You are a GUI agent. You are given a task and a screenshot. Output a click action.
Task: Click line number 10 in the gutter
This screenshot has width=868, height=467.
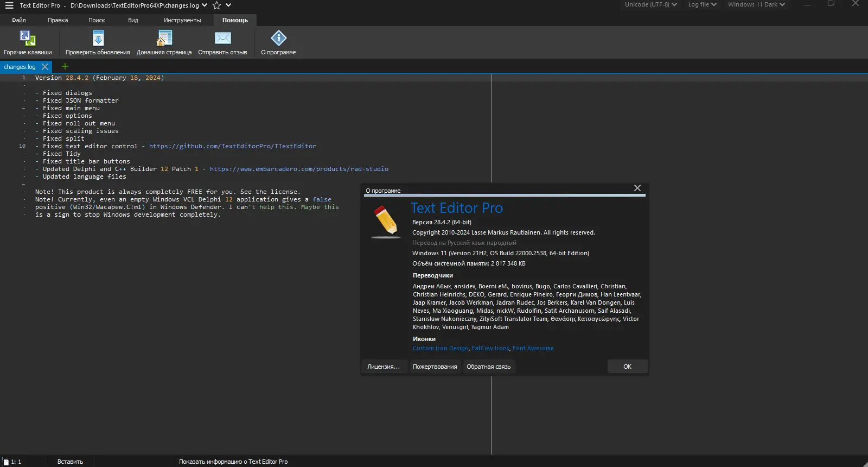click(22, 146)
